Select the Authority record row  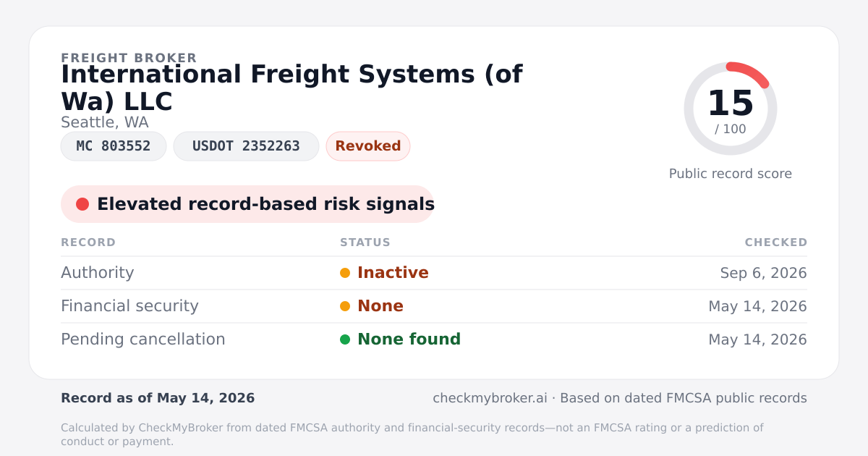[x=434, y=273]
